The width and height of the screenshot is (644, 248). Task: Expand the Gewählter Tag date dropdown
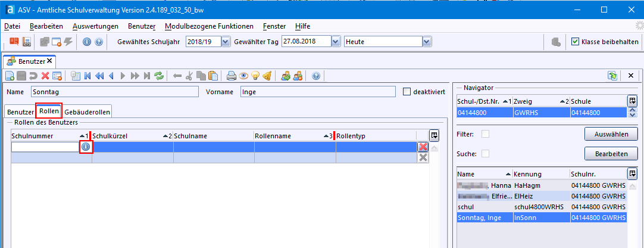(x=335, y=42)
